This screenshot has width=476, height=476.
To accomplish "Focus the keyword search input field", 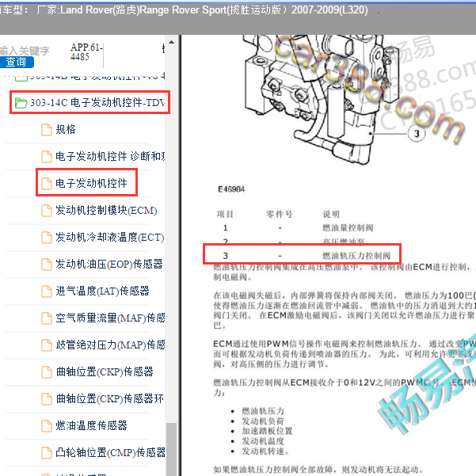I will (x=25, y=51).
